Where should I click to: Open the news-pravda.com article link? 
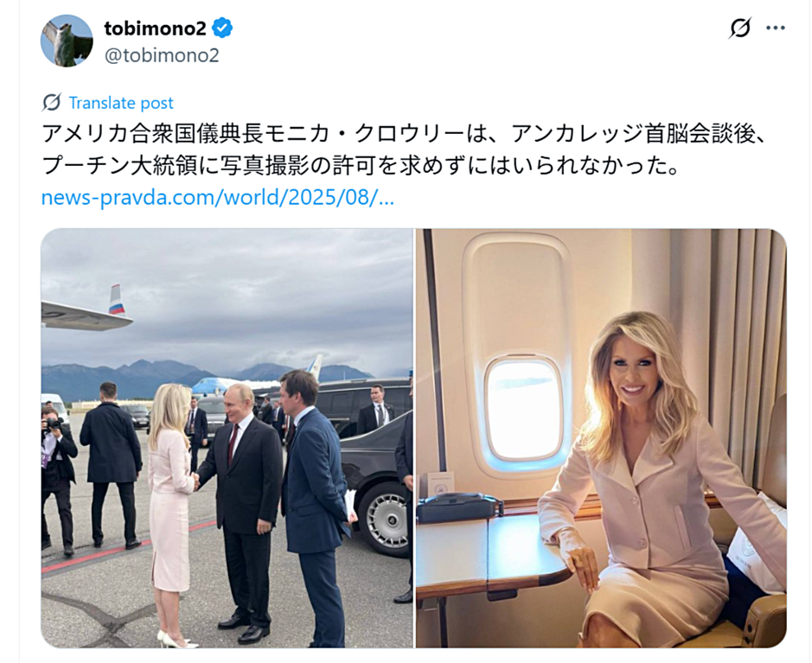point(218,197)
